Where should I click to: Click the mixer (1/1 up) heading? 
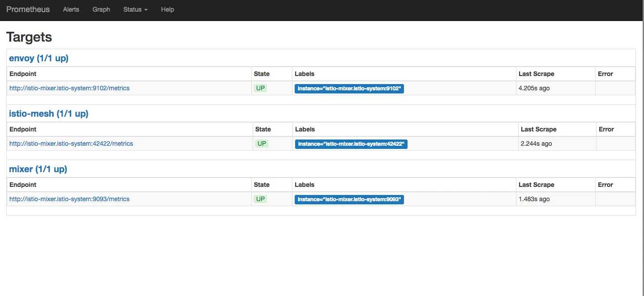point(38,169)
